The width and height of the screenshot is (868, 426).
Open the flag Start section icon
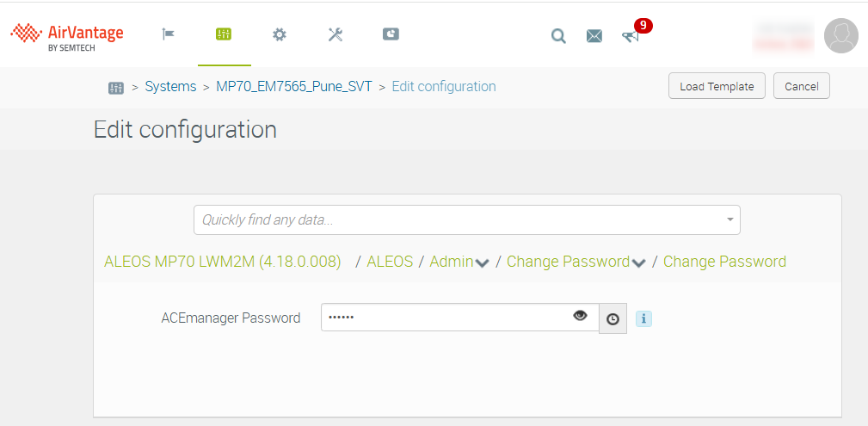(169, 34)
